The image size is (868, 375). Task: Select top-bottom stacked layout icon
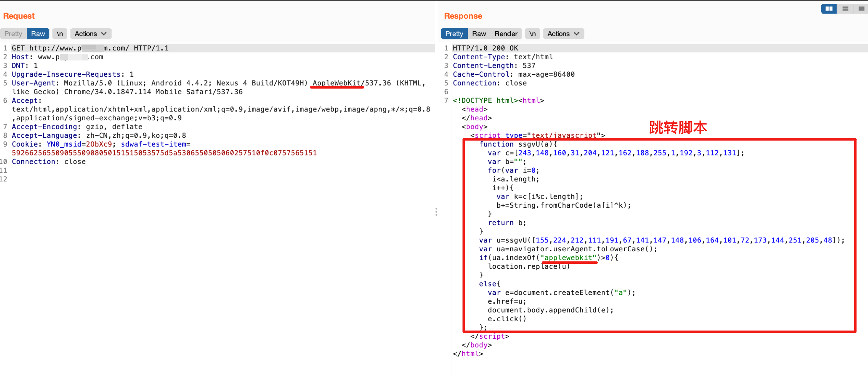[845, 9]
